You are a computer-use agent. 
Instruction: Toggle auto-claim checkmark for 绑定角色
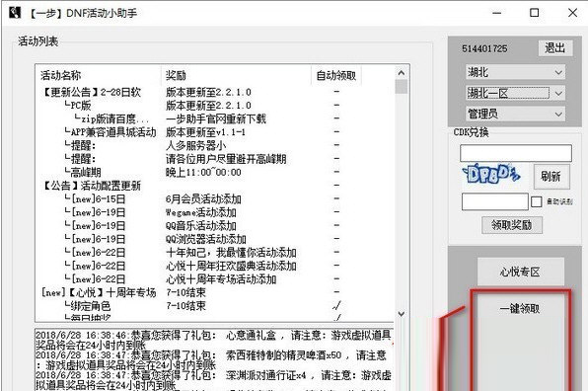pos(336,306)
